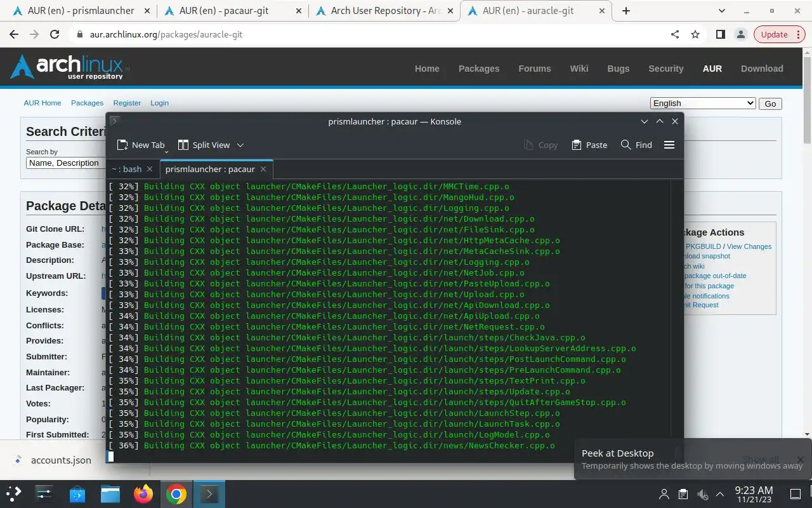Click the View Changes link
812x508 pixels.
pos(749,246)
